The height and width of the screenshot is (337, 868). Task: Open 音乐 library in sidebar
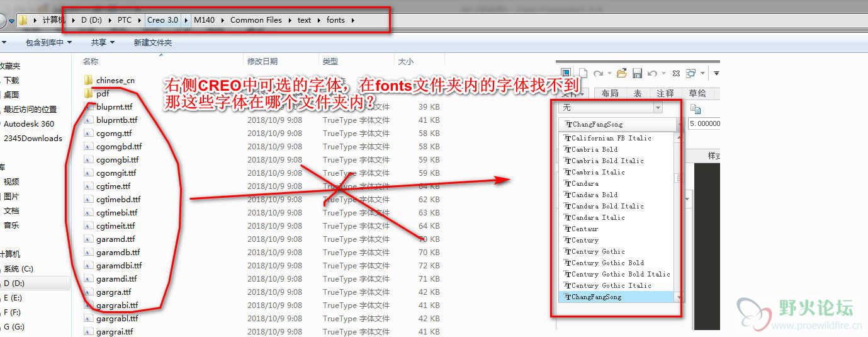click(11, 225)
